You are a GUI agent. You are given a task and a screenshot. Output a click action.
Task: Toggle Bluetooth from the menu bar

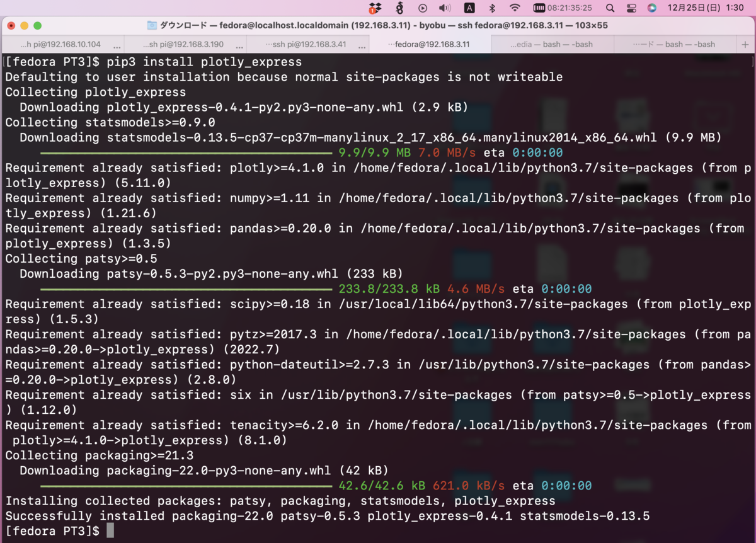(491, 8)
